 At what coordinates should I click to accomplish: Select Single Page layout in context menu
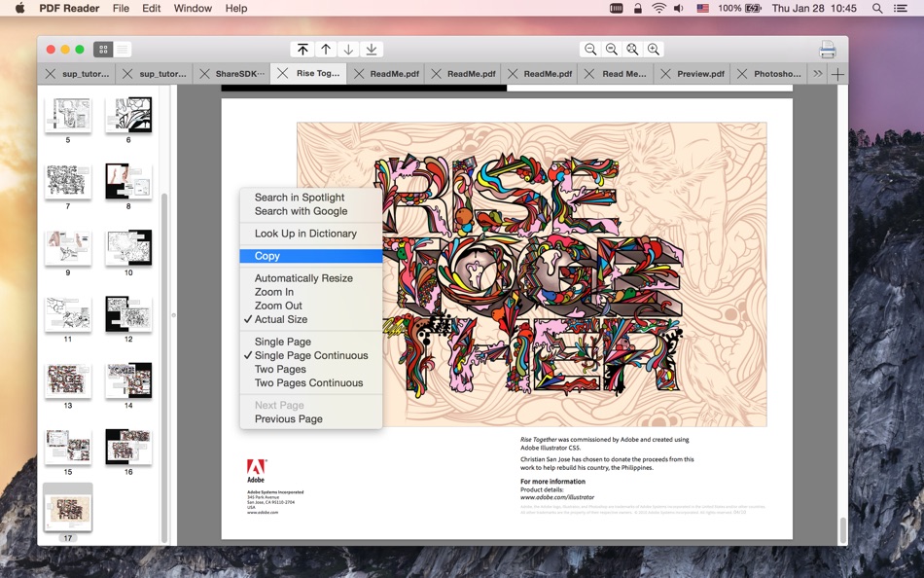pyautogui.click(x=283, y=342)
